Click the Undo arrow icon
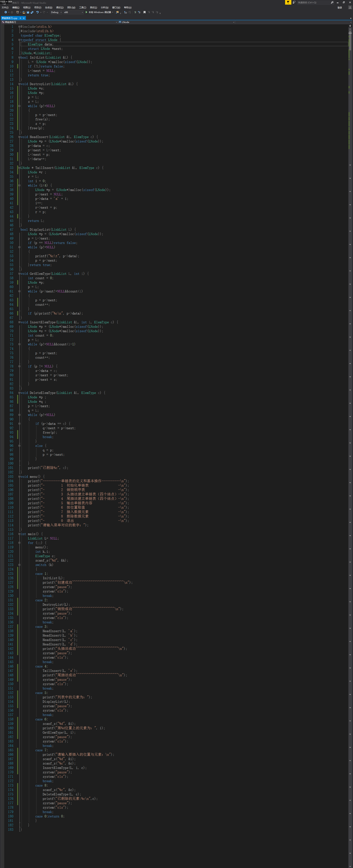Viewport: 353px width, 868px height. (38, 12)
